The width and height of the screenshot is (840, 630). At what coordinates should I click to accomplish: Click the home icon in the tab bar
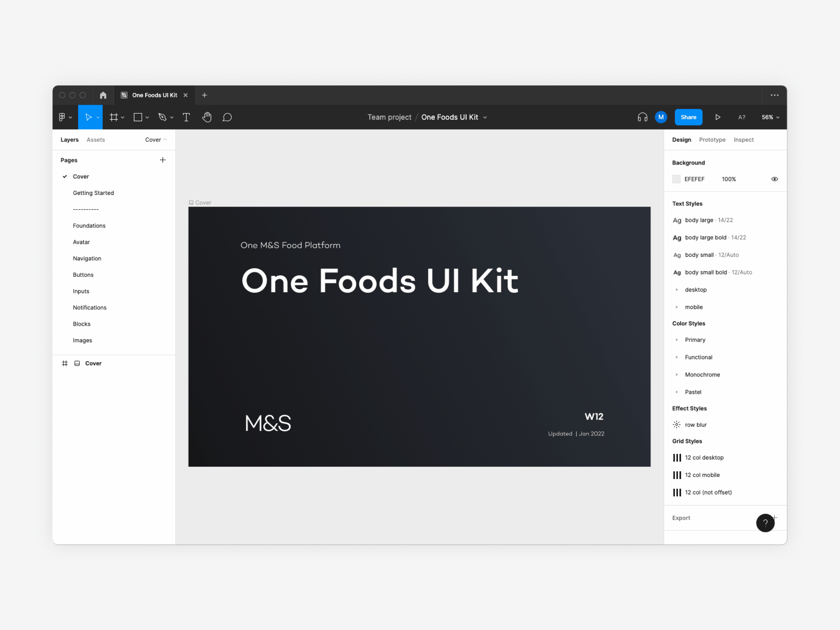pos(103,95)
